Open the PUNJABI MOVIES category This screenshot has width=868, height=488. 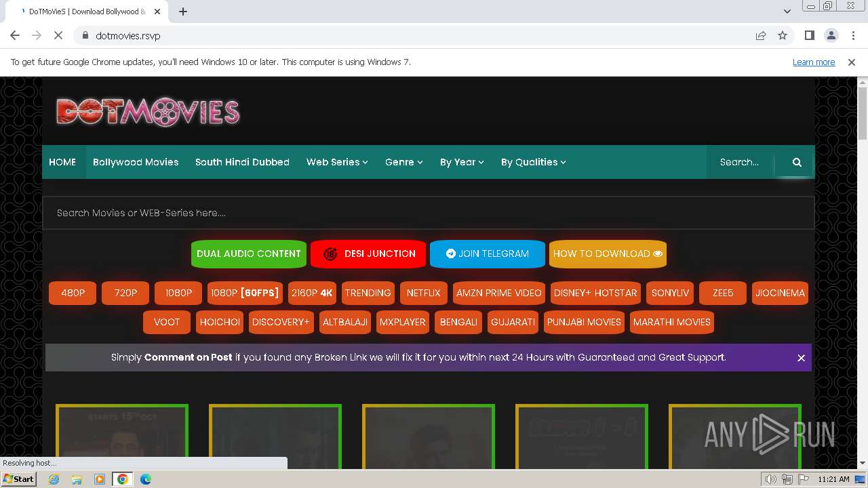[x=584, y=322]
